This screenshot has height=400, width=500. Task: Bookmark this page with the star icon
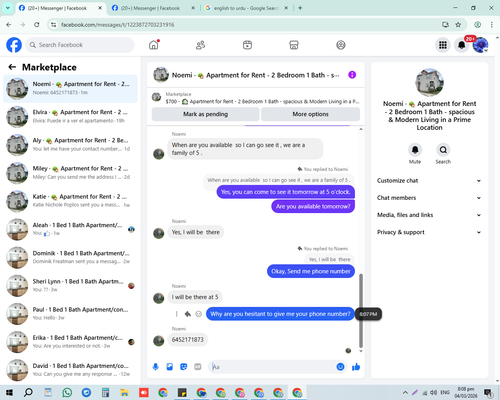pos(458,25)
